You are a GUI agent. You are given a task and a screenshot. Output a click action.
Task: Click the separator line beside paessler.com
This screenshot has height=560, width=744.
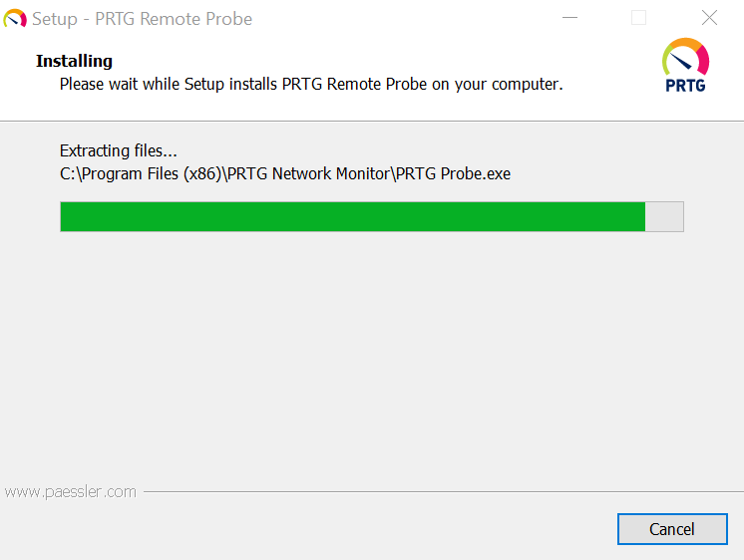point(439,491)
